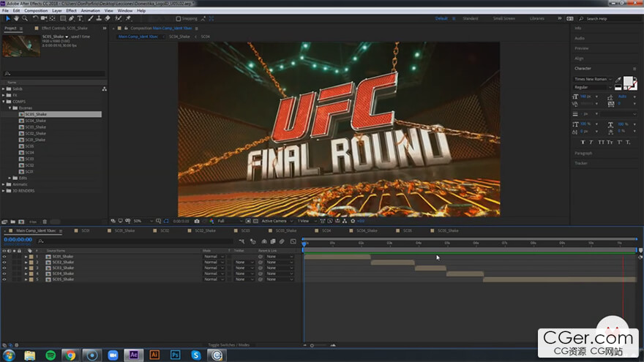
Task: Switch to the Small Screen workspace
Action: click(x=504, y=19)
